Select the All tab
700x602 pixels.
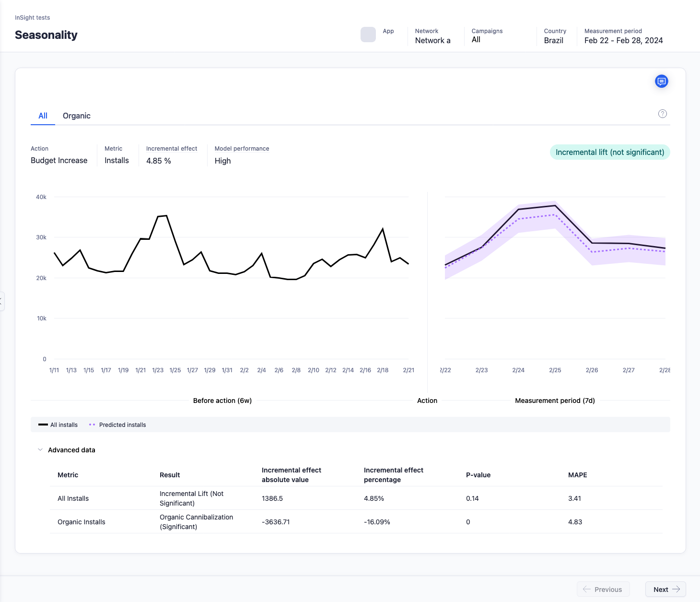pos(43,116)
